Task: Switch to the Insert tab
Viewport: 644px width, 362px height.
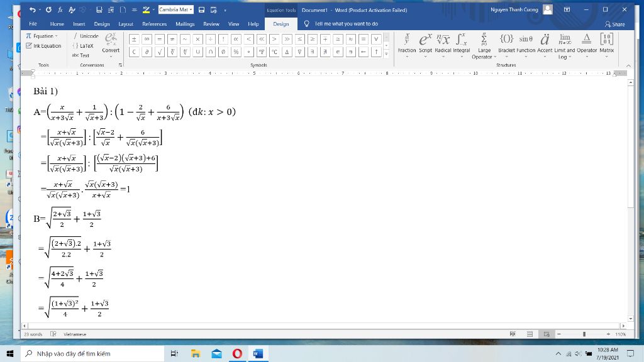Action: coord(79,24)
